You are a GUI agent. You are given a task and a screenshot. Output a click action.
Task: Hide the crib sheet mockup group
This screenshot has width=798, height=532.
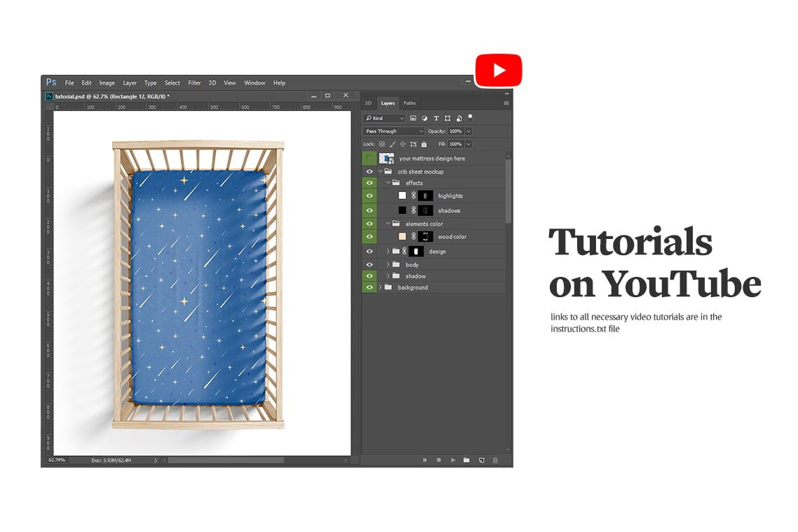[370, 171]
